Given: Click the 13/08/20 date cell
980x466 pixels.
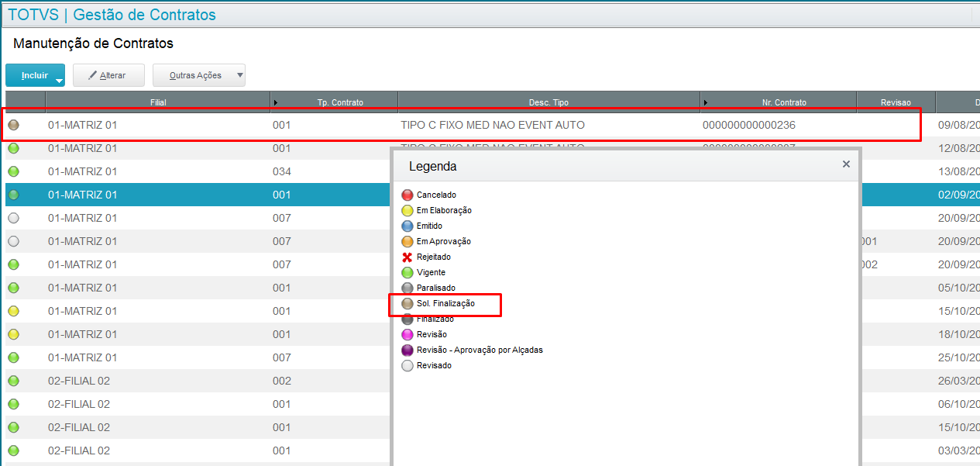Looking at the screenshot, I should [x=958, y=171].
